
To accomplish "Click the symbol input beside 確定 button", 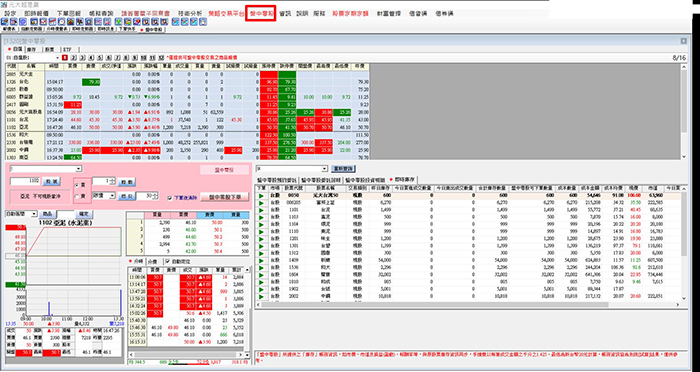I will point(65,214).
